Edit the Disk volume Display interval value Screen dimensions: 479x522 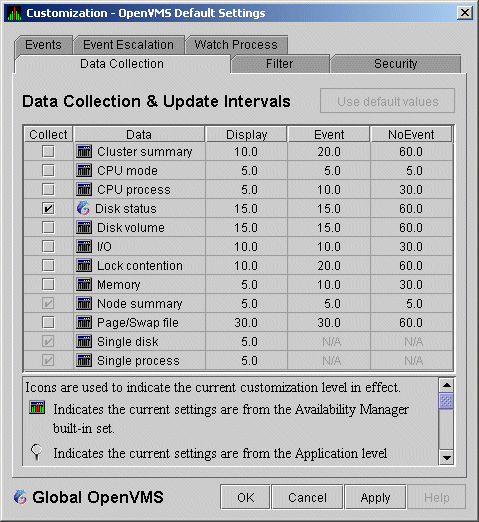(246, 228)
